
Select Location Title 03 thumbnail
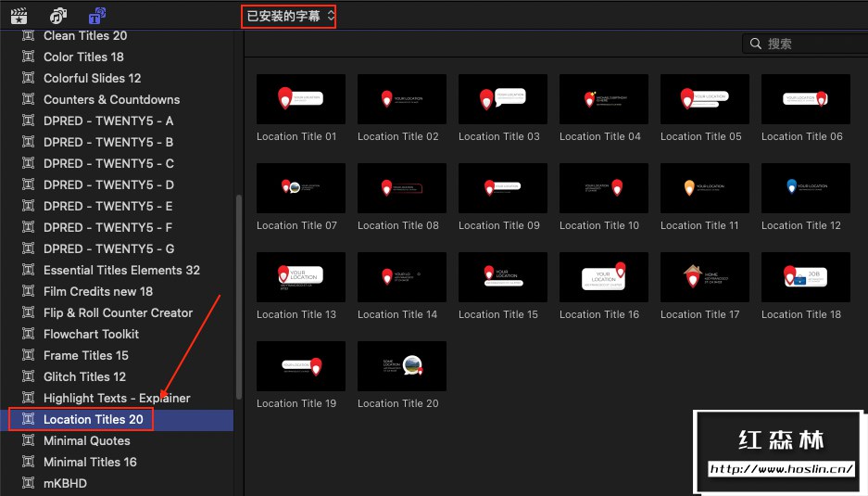[x=503, y=99]
